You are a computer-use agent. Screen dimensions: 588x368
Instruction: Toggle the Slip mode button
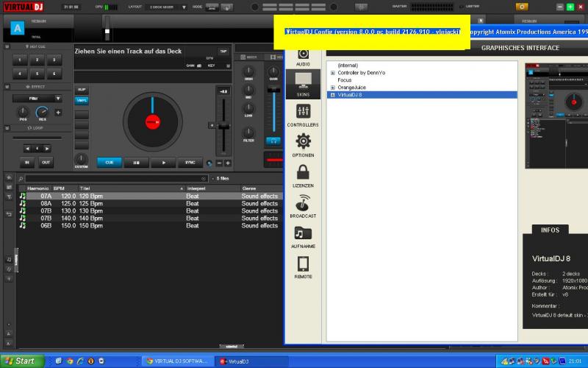tap(82, 90)
